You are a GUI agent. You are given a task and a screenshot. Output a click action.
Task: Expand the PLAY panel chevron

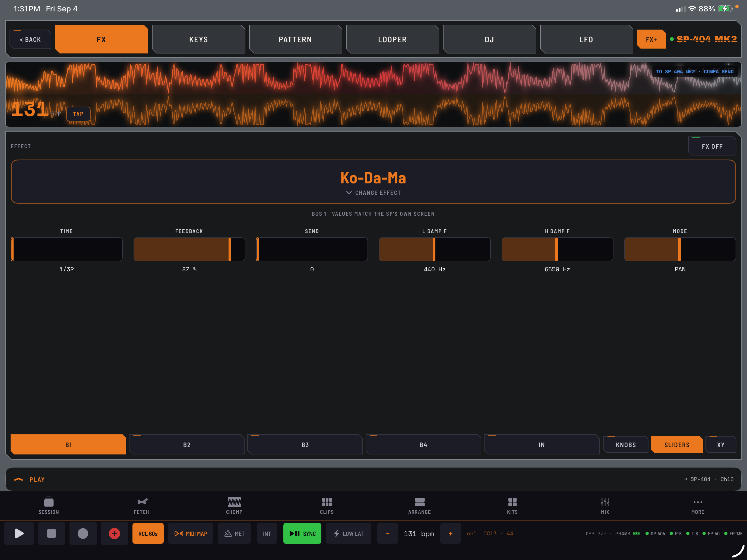pyautogui.click(x=18, y=479)
